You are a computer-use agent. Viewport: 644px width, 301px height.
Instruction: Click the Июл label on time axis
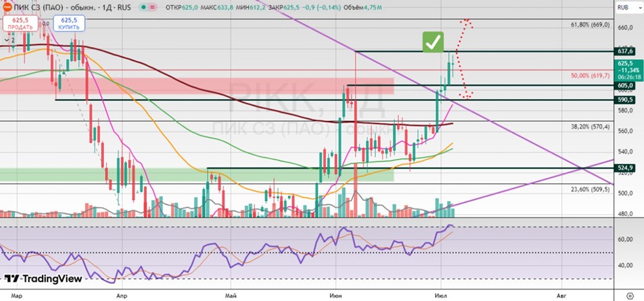point(440,295)
